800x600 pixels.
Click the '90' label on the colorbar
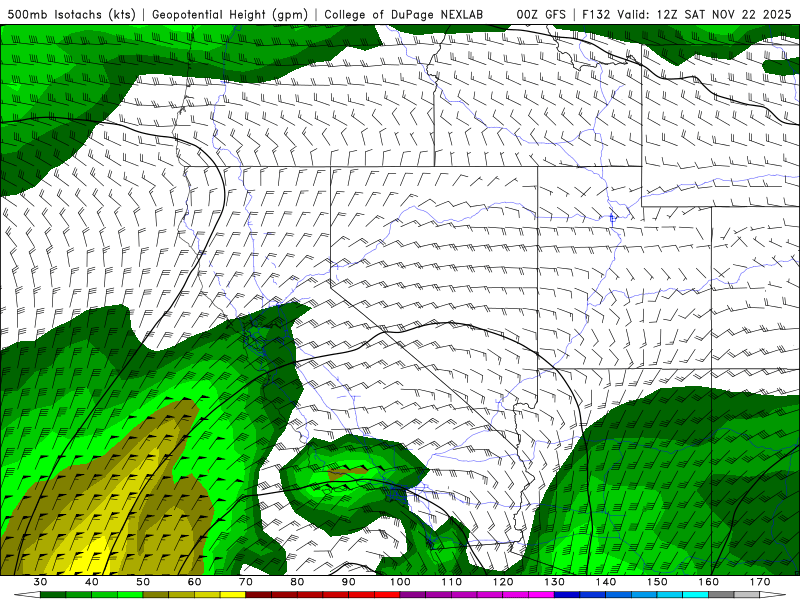349,582
